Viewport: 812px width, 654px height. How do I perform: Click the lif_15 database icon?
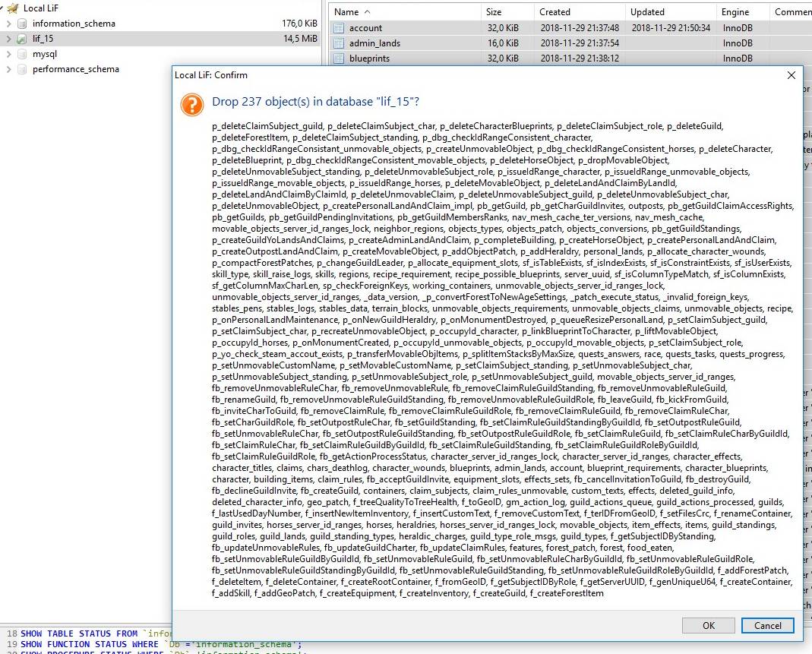point(22,39)
